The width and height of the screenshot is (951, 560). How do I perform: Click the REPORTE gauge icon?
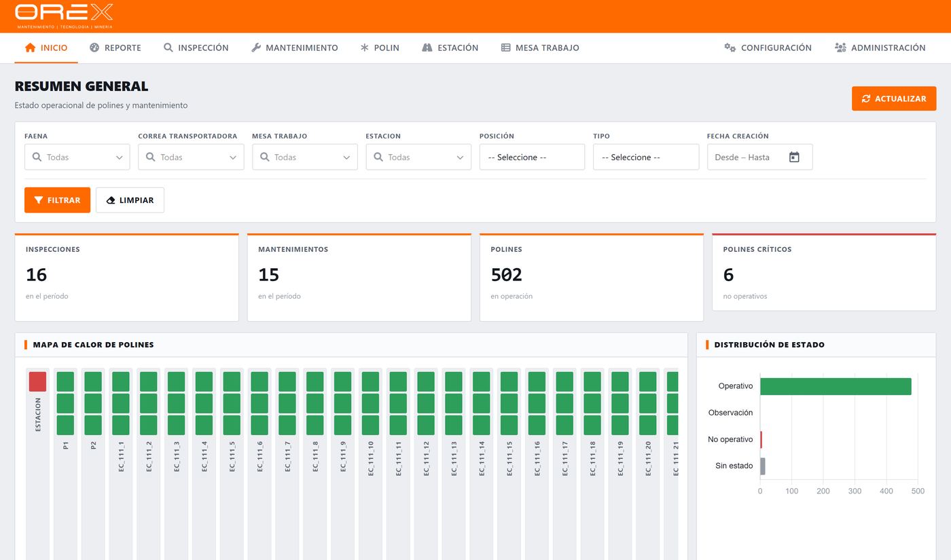tap(94, 48)
